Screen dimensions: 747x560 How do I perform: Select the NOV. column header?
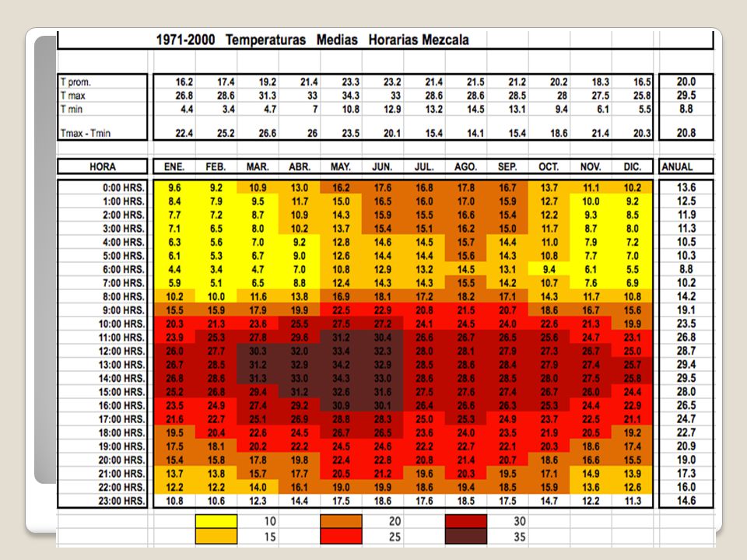tap(591, 166)
